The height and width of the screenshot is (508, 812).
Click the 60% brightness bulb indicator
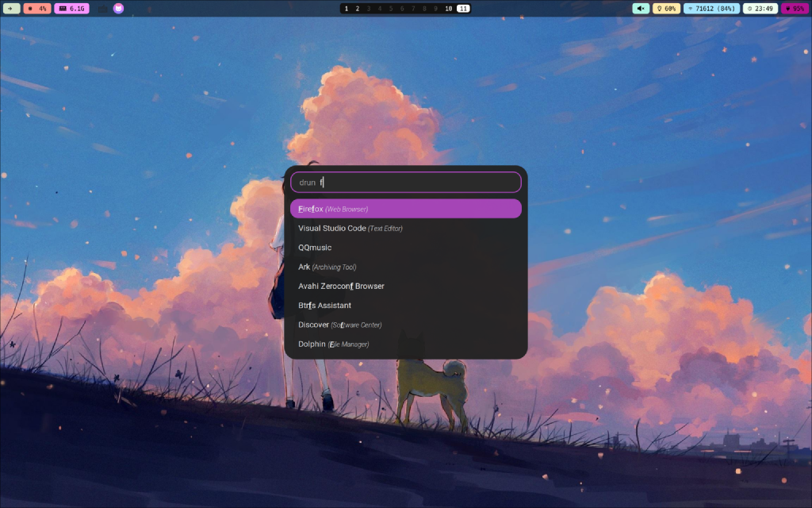point(666,8)
